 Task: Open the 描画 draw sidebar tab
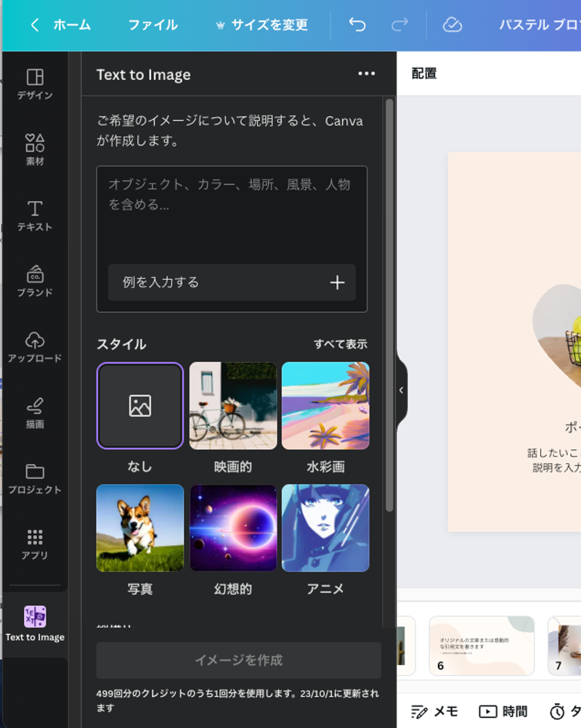pyautogui.click(x=35, y=413)
